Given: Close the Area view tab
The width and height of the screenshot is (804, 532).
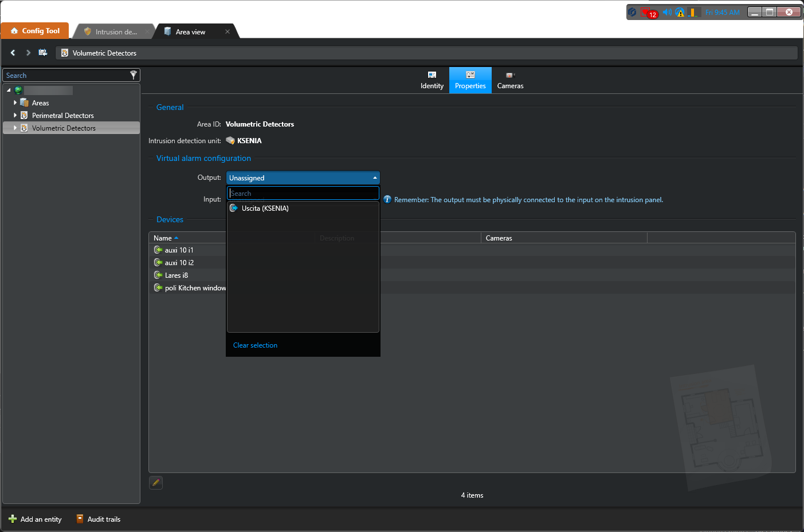Looking at the screenshot, I should tap(228, 32).
